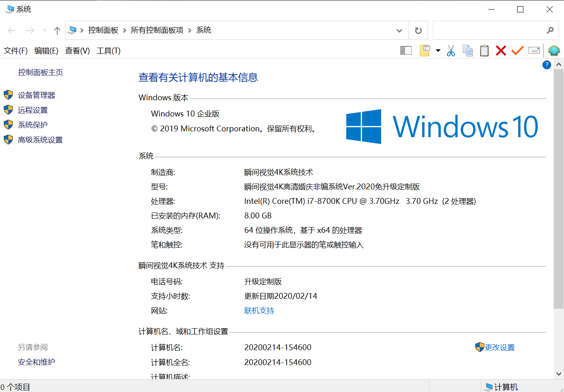The image size is (564, 392).
Task: Expand the folder options dropdown arrow
Action: point(438,51)
